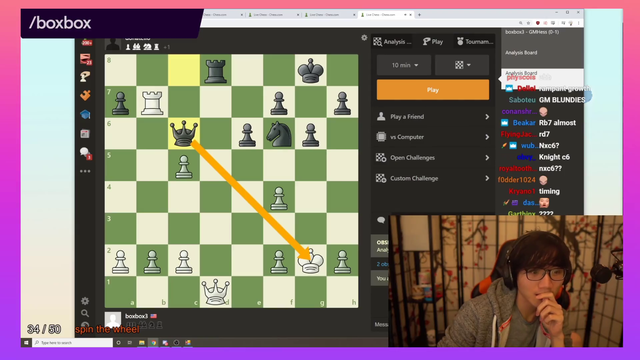The width and height of the screenshot is (640, 360).
Task: Open a new browser tab with the plus button
Action: point(419,15)
